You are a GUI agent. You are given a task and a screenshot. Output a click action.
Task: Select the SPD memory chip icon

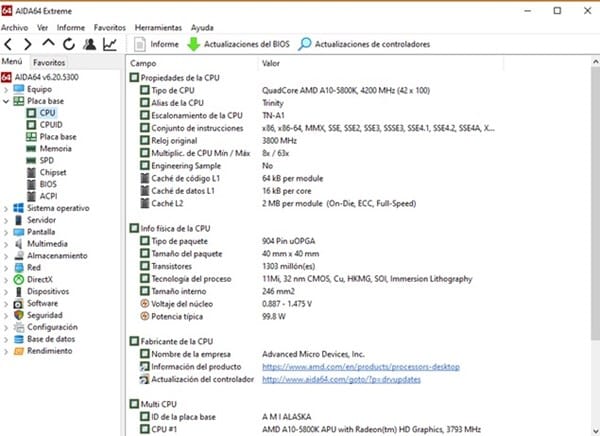[x=31, y=160]
